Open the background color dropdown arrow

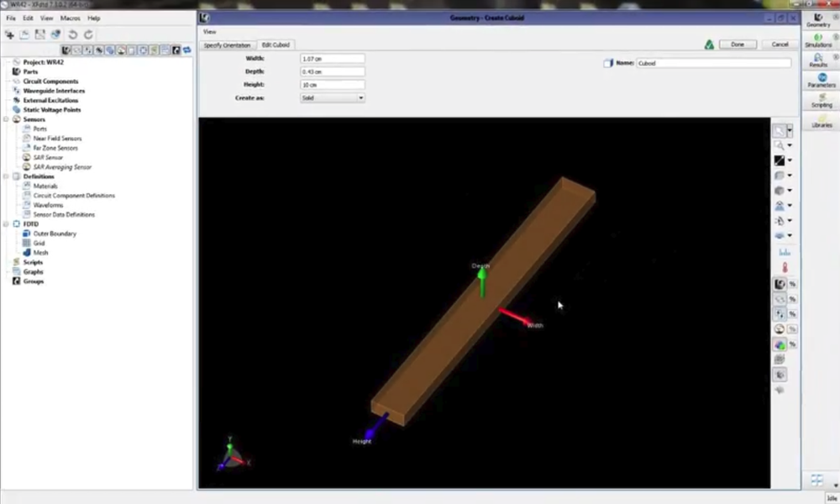click(x=790, y=160)
